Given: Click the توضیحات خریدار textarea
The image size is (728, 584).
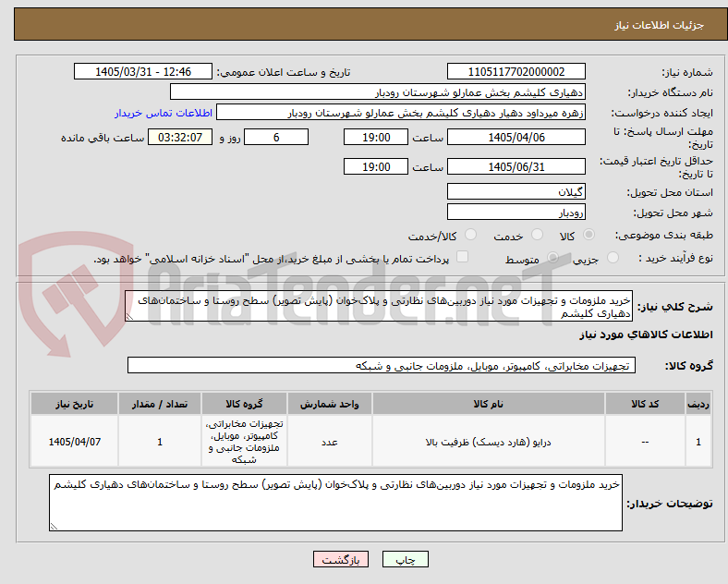Looking at the screenshot, I should 335,503.
